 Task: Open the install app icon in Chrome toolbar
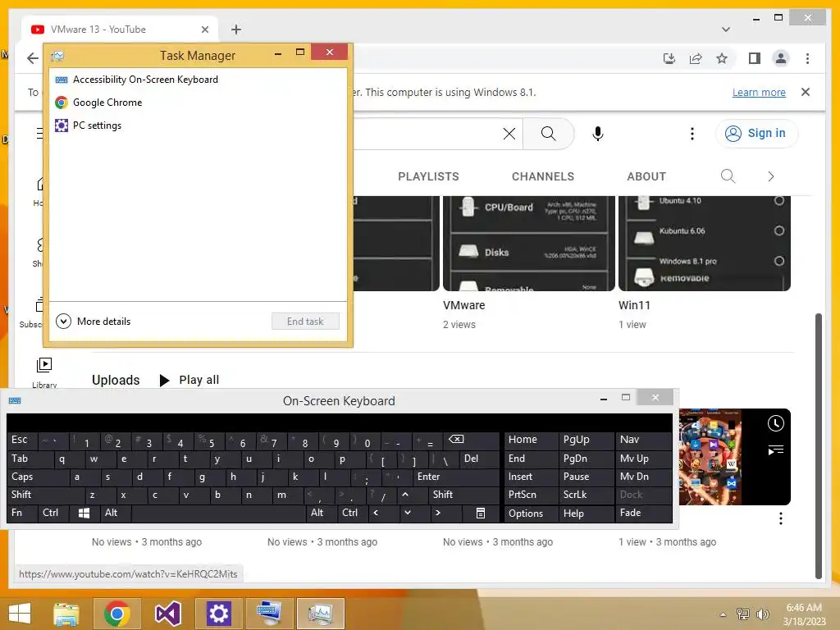(669, 58)
